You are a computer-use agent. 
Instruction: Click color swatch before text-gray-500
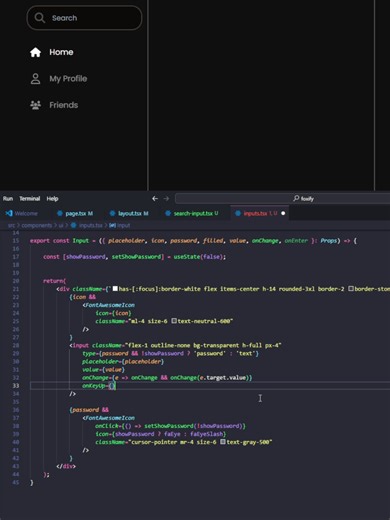[223, 442]
